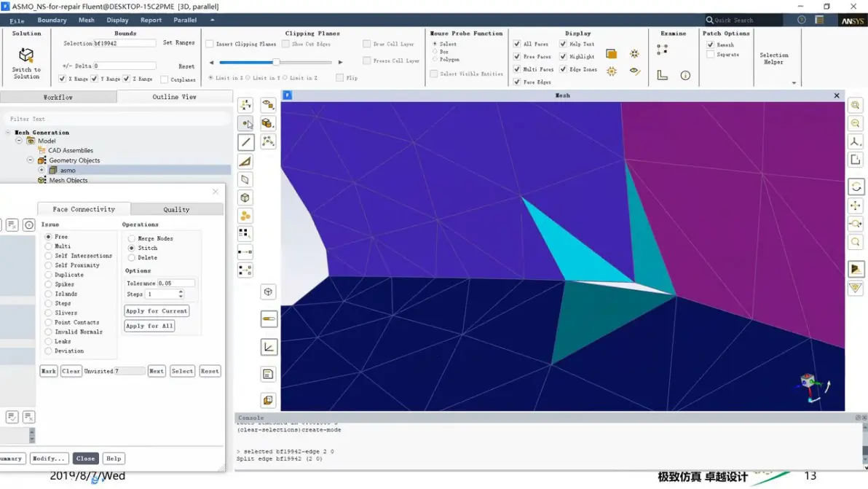Switch to the Quality tab

pyautogui.click(x=177, y=209)
